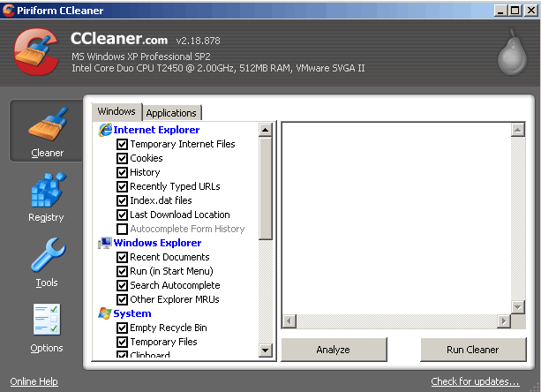Click the CCleaner title bar icon

click(8, 11)
